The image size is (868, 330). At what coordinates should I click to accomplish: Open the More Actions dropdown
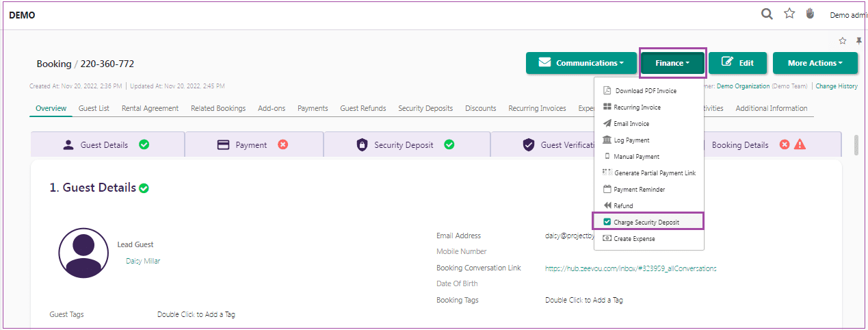pos(815,63)
